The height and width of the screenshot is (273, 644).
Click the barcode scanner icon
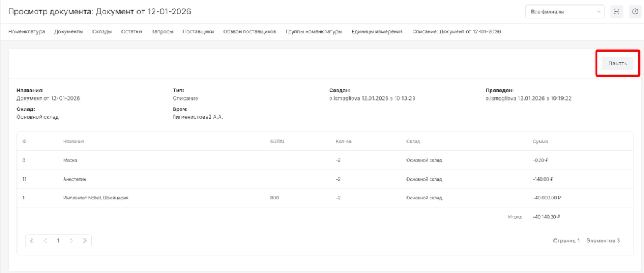[x=616, y=12]
